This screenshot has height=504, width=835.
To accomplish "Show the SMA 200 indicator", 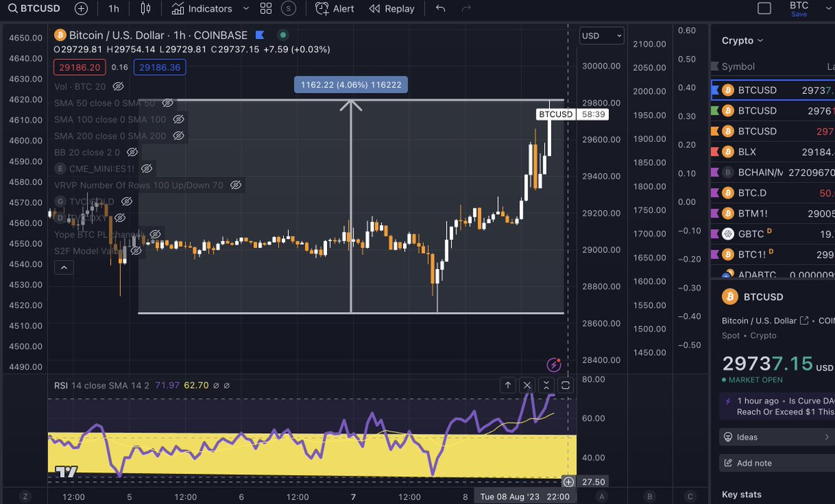I will tap(178, 136).
